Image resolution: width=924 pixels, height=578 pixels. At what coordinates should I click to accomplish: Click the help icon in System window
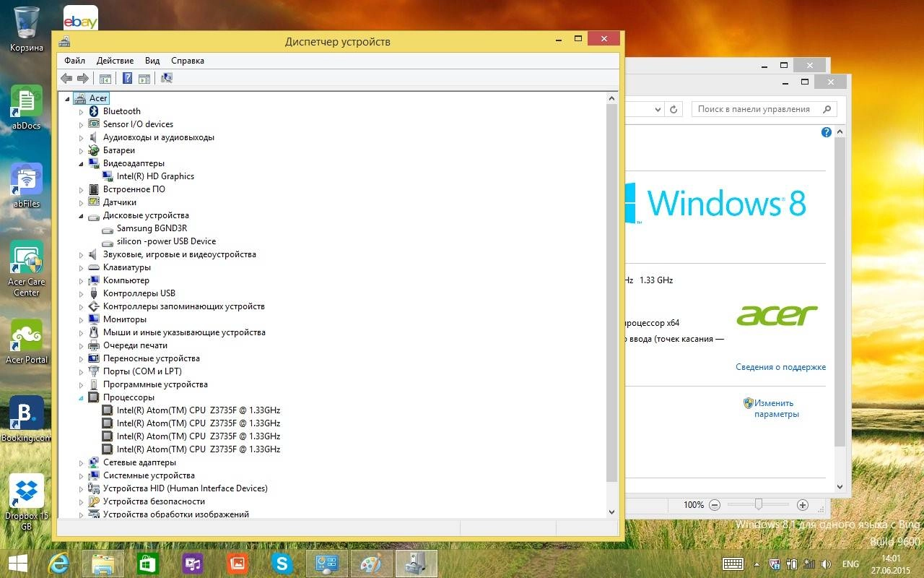pos(827,132)
